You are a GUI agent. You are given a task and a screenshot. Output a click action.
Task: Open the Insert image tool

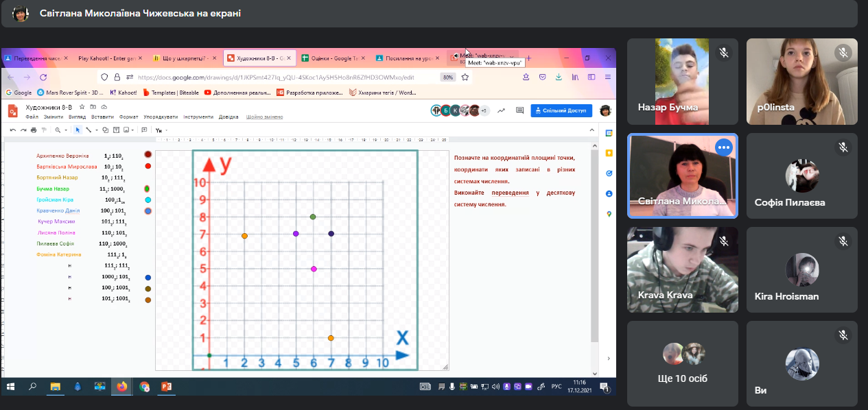pos(126,130)
